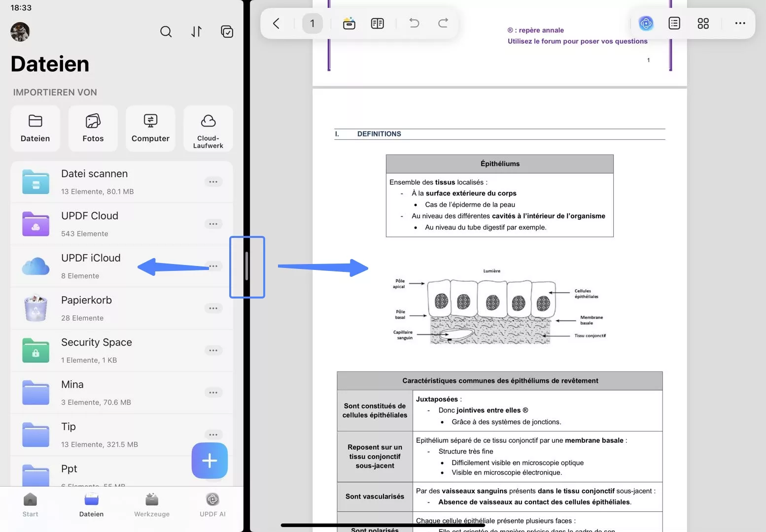Open the gift box icon in toolbar
The height and width of the screenshot is (532, 766).
tap(349, 23)
